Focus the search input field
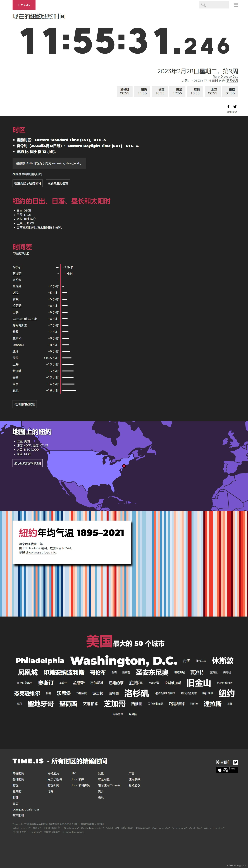 click(214, 5)
